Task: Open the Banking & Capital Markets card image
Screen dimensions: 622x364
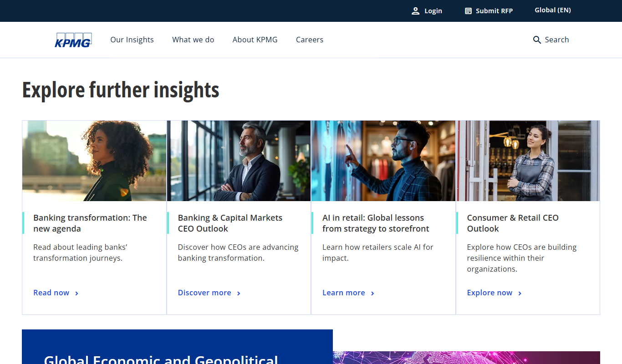Action: coord(239,161)
